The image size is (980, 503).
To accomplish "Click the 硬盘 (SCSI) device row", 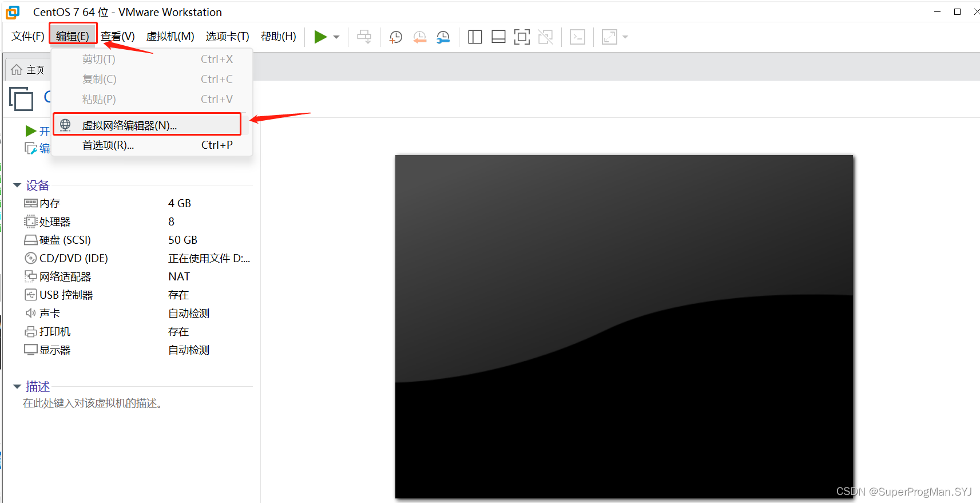I will coord(137,240).
